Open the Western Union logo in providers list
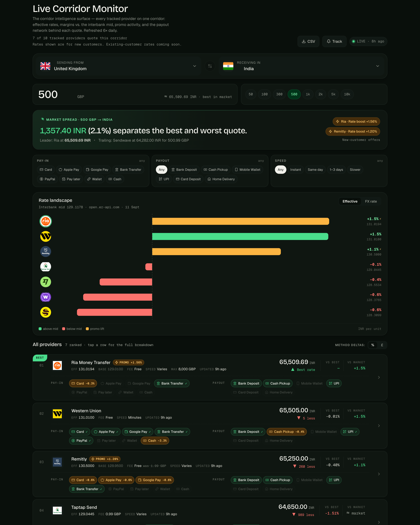The width and height of the screenshot is (420, 525). [57, 413]
